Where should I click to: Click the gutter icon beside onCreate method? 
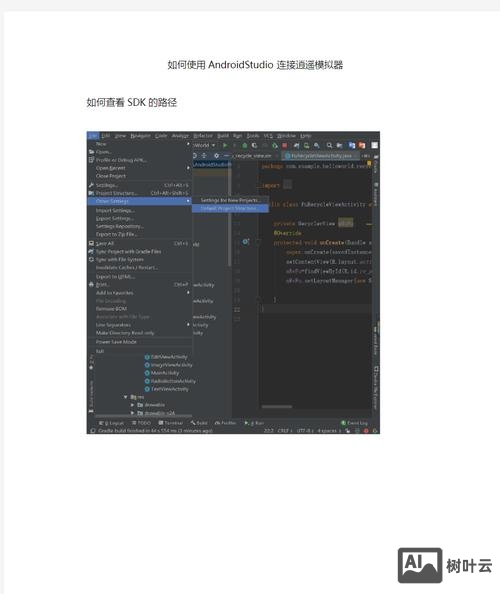tap(245, 242)
